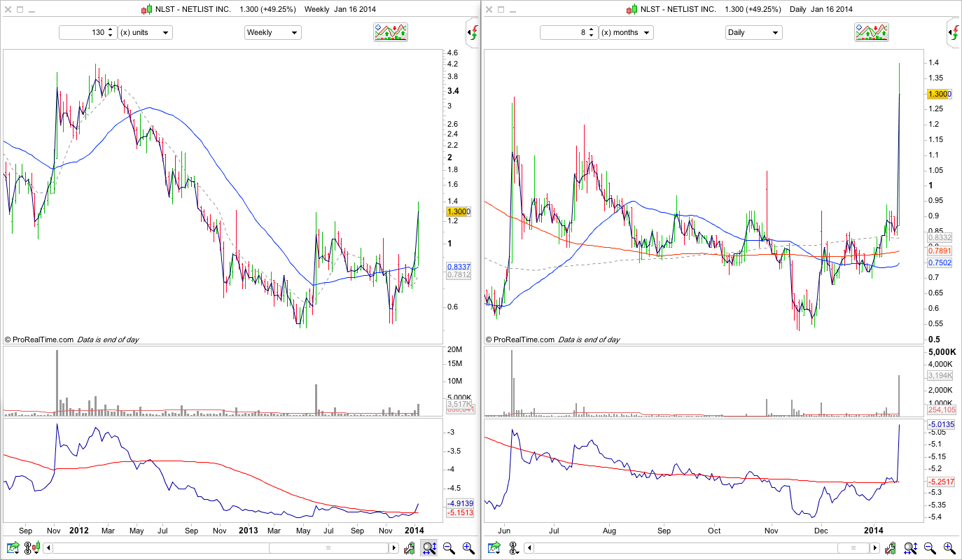Zoom in the weekly chart

click(x=468, y=548)
